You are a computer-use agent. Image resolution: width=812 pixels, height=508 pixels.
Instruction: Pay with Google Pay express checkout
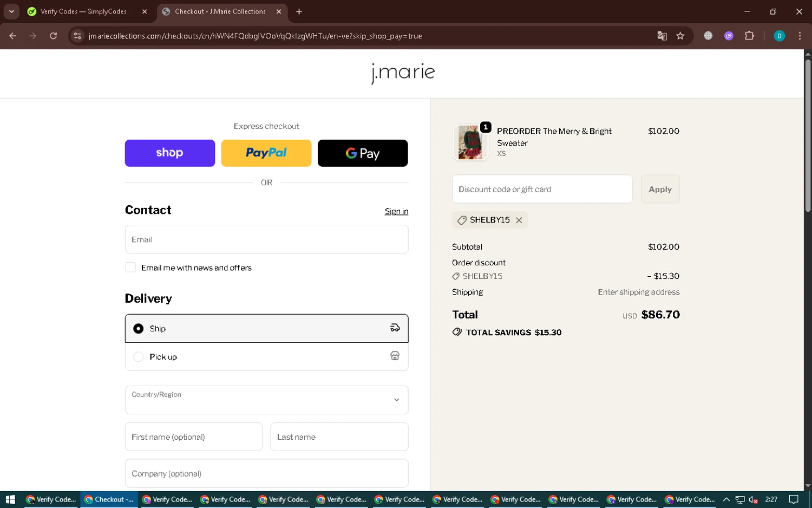(x=363, y=153)
